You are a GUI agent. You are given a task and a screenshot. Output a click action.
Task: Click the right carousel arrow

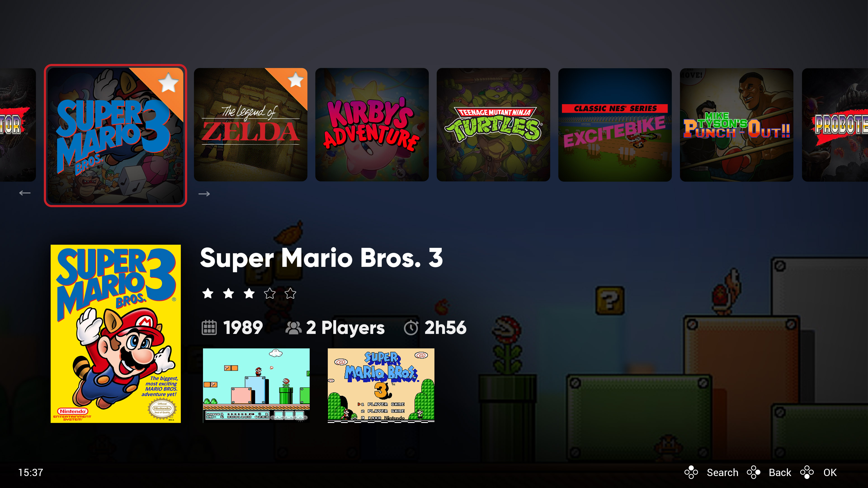pyautogui.click(x=204, y=194)
